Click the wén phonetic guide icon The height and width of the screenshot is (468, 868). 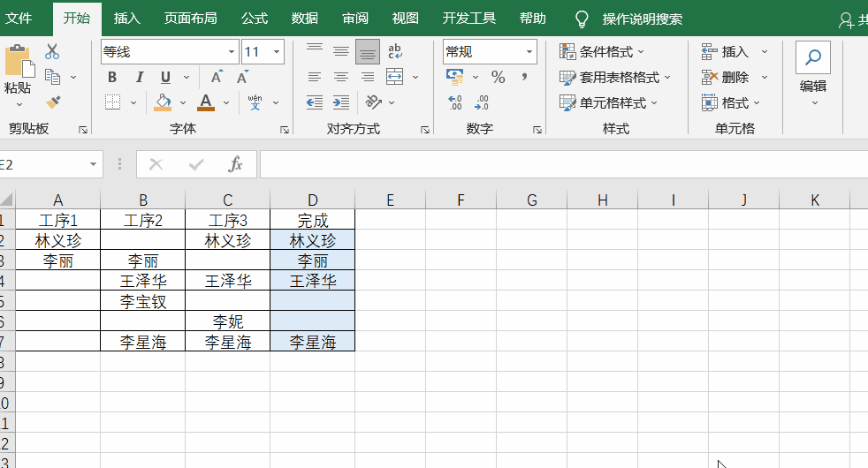tap(255, 102)
